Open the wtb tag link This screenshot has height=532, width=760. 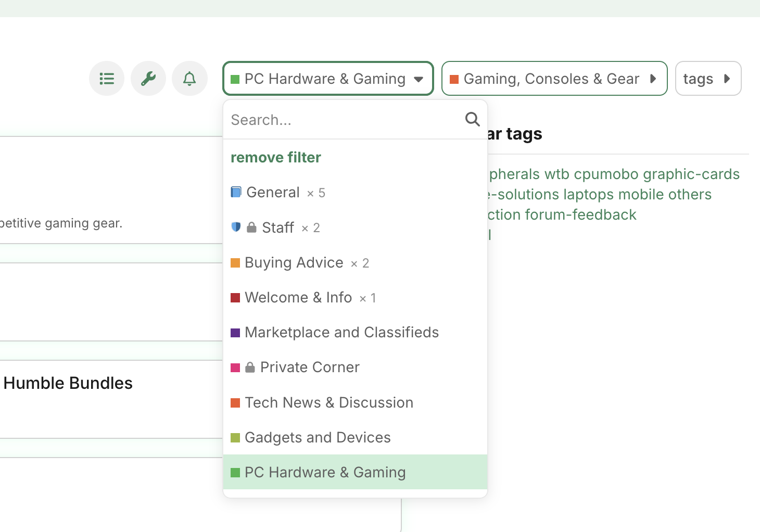(x=557, y=174)
